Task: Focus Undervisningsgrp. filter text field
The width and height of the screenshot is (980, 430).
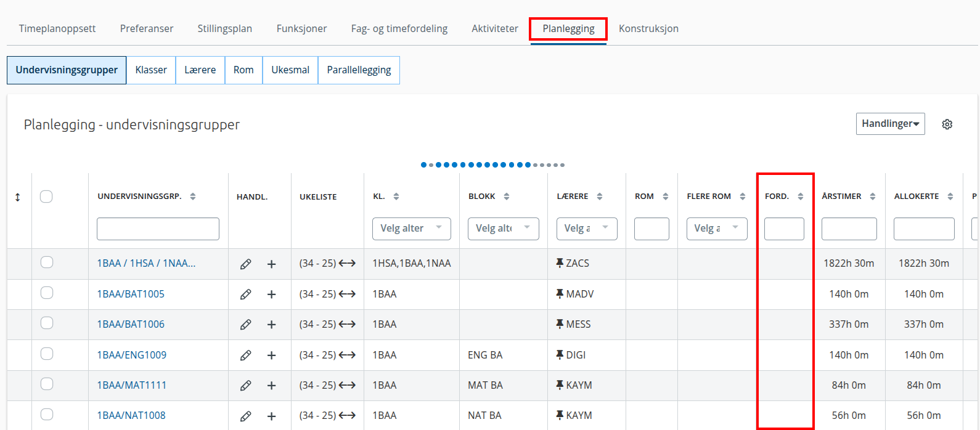Action: 158,229
